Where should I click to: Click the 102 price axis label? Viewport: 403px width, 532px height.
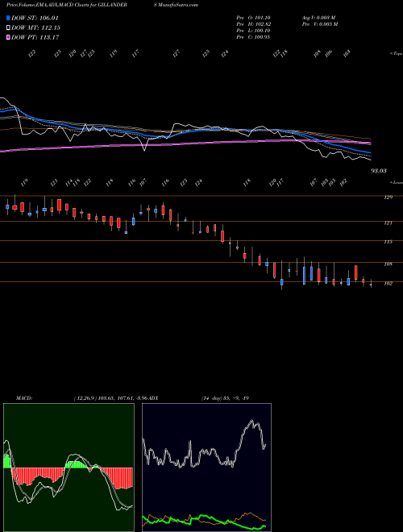[x=388, y=283]
